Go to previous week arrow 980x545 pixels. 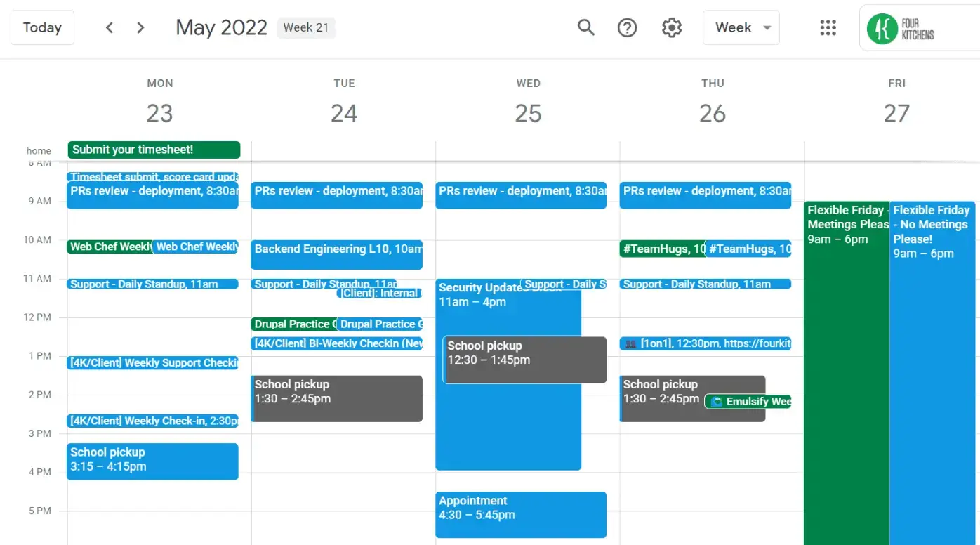point(110,28)
